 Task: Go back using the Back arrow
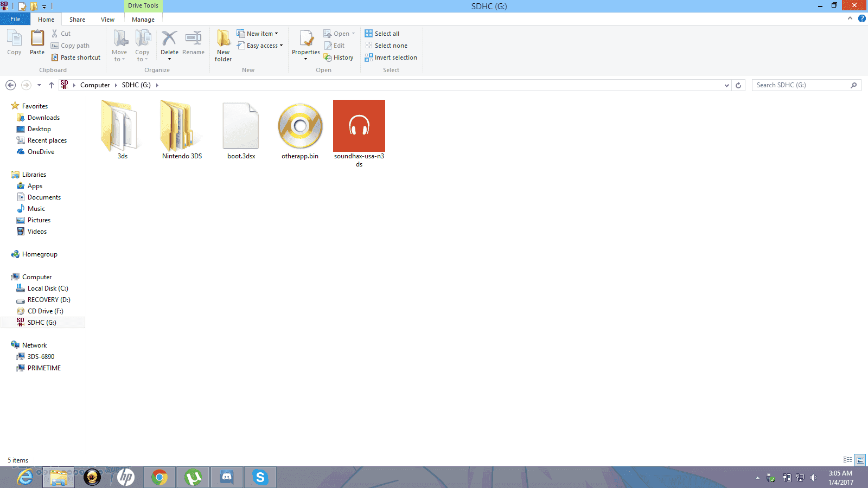[10, 85]
